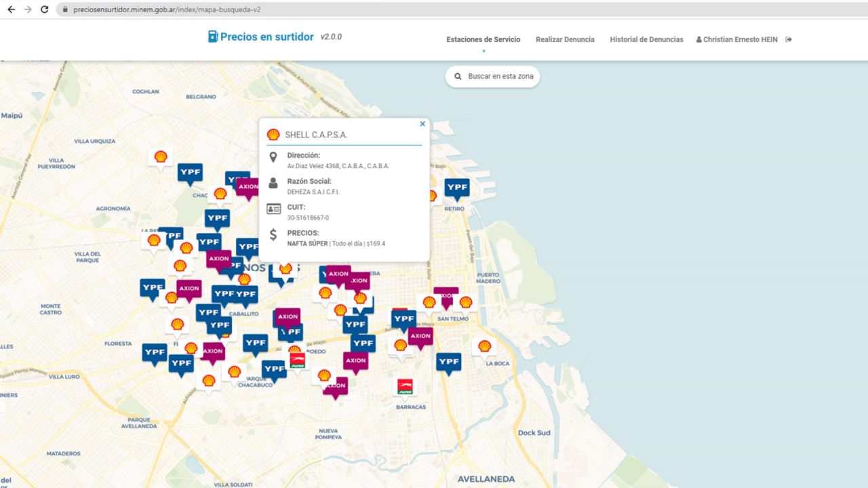Click the AVELLANEDA map label
This screenshot has height=488, width=868.
click(x=486, y=479)
